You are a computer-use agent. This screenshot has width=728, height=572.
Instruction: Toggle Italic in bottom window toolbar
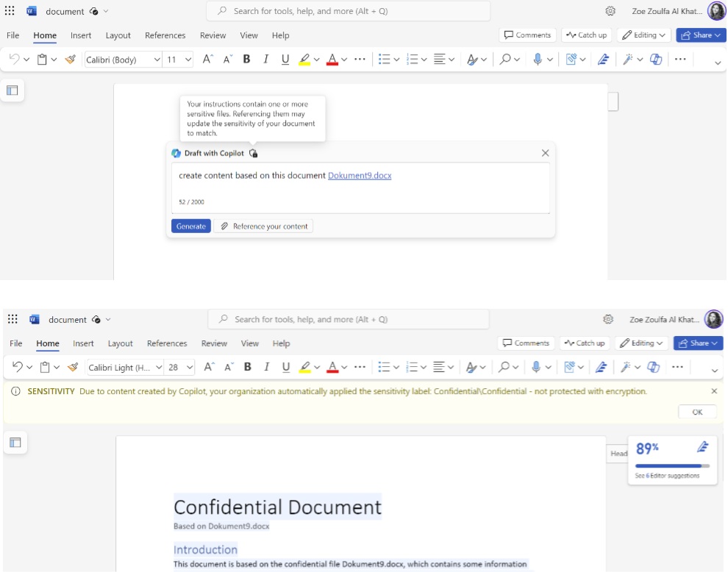tap(266, 367)
